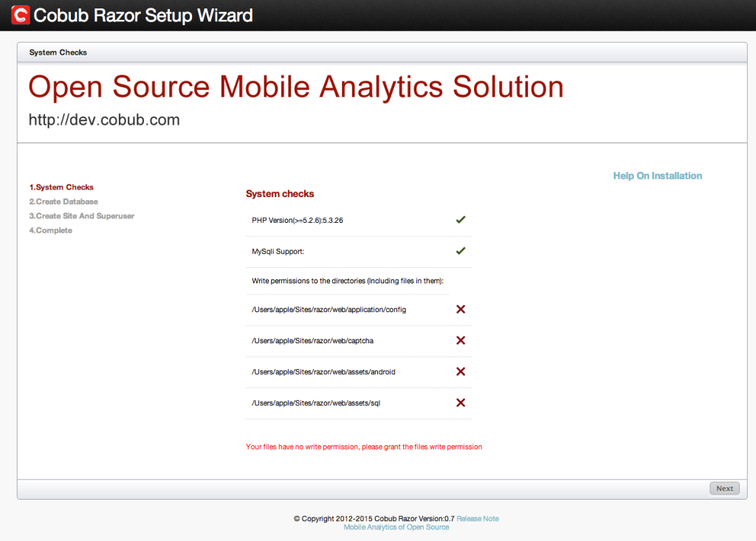The image size is (756, 541).
Task: Select step 1.System Checks
Action: coord(61,187)
